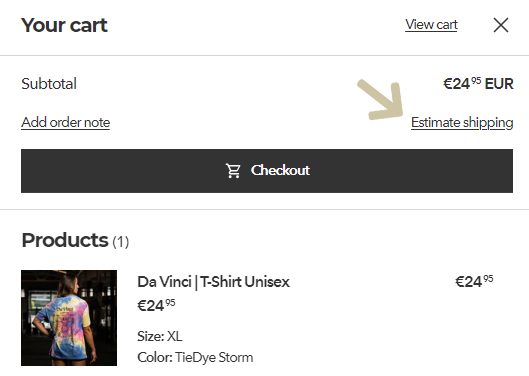Image resolution: width=529 pixels, height=376 pixels.
Task: Click the line total price beside product title
Action: click(x=474, y=281)
